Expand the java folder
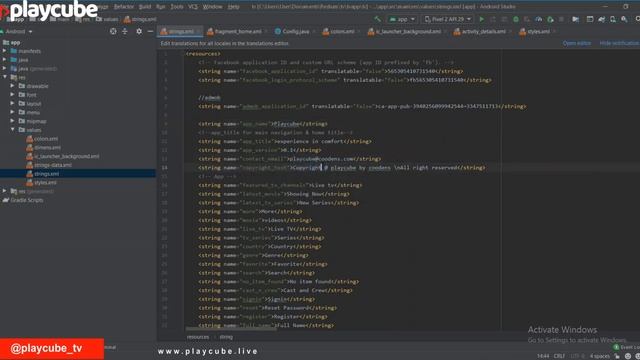This screenshot has height=360, width=640. click(x=4, y=60)
